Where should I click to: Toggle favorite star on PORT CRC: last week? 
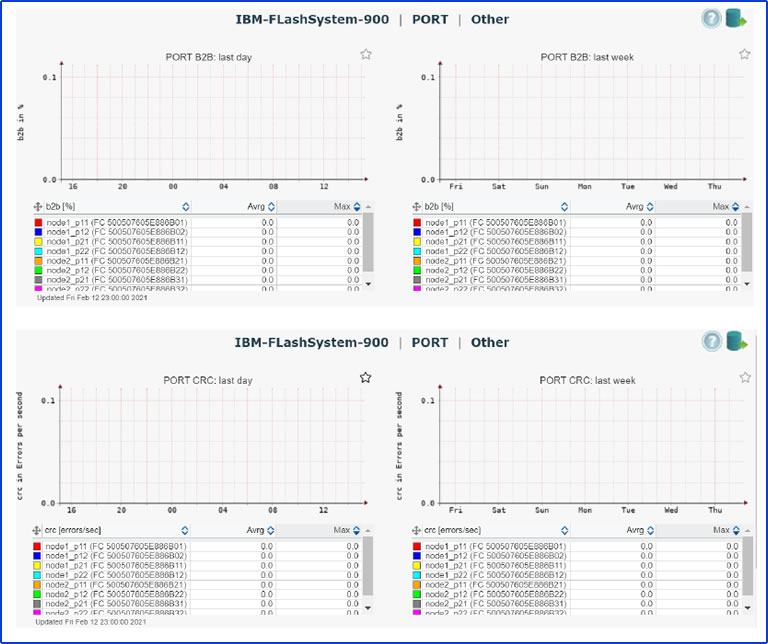click(x=745, y=377)
